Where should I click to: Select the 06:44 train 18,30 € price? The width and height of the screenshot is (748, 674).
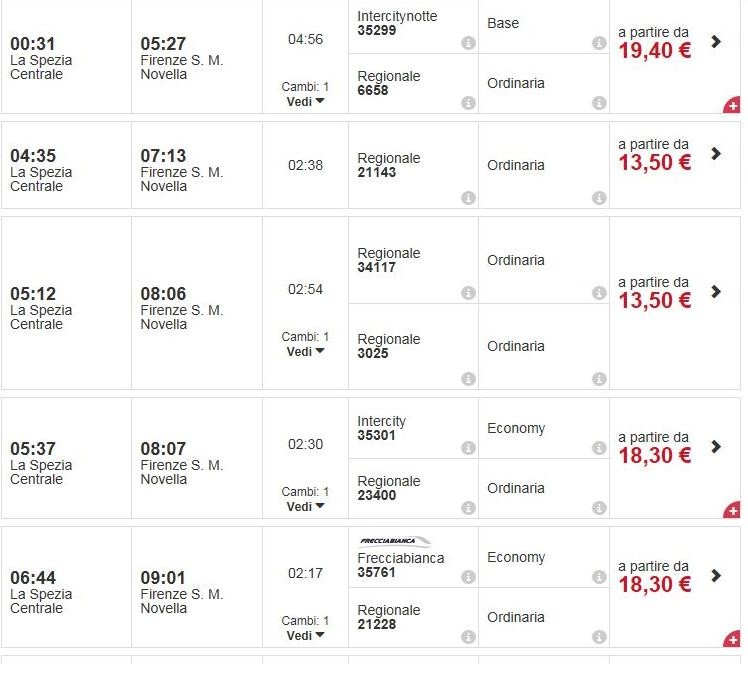[x=655, y=585]
